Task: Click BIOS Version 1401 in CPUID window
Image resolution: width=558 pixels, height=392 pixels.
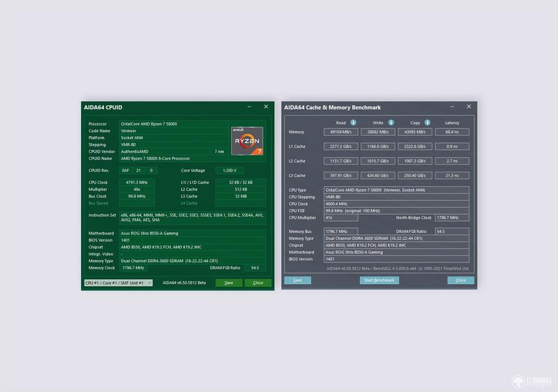Action: (x=193, y=240)
